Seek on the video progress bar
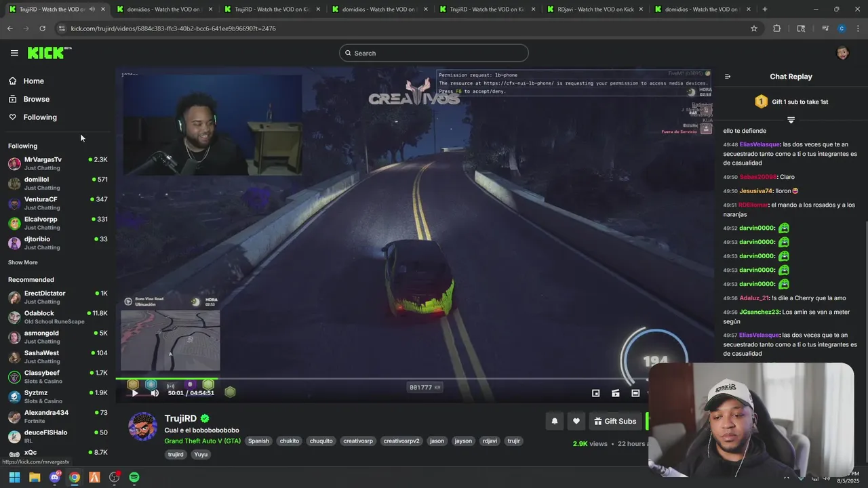The width and height of the screenshot is (868, 488). coord(415,379)
